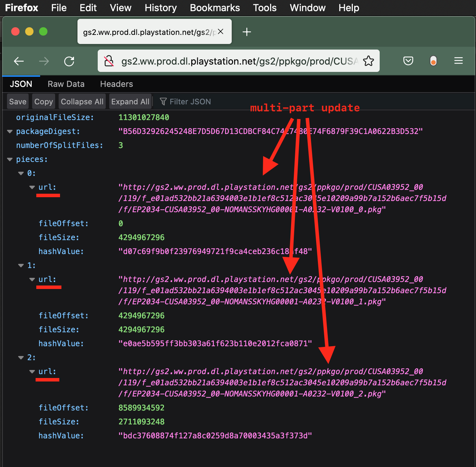The height and width of the screenshot is (467, 476).
Task: Open the Firefox hamburger menu
Action: (459, 61)
